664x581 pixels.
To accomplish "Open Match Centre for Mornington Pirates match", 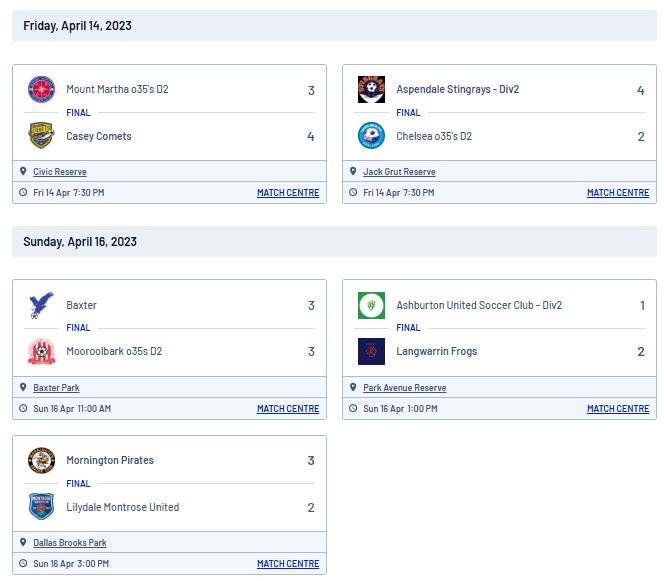I will (288, 564).
